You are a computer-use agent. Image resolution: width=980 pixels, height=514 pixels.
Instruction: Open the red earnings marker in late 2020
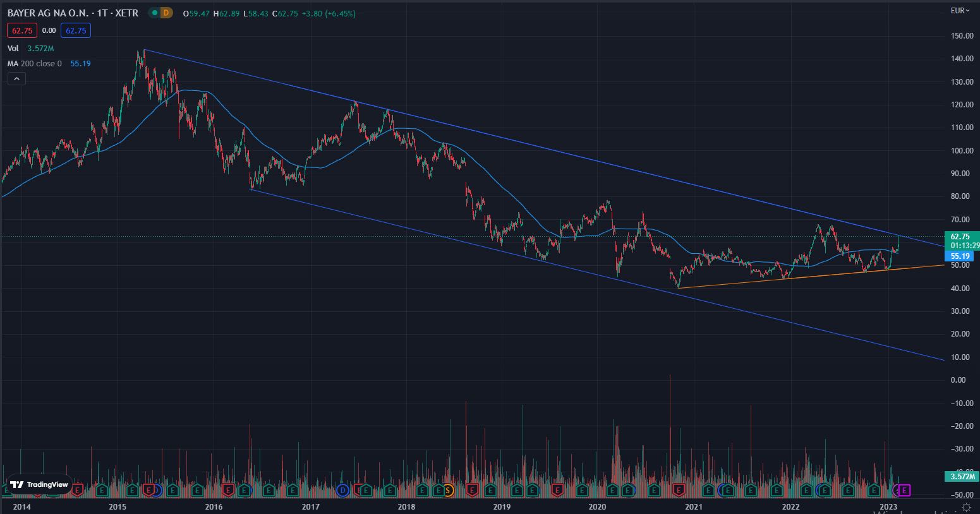(x=679, y=489)
